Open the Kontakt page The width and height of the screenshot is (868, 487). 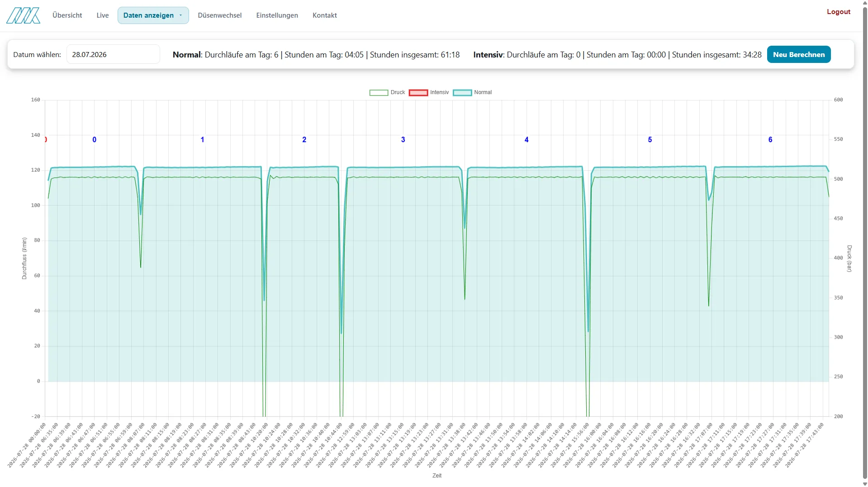click(x=324, y=15)
